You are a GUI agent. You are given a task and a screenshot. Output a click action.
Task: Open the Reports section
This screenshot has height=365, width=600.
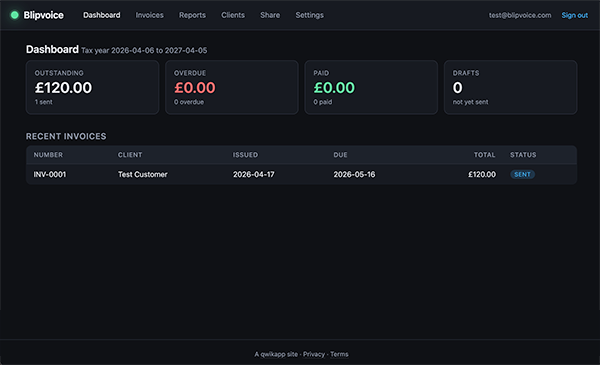pos(192,15)
